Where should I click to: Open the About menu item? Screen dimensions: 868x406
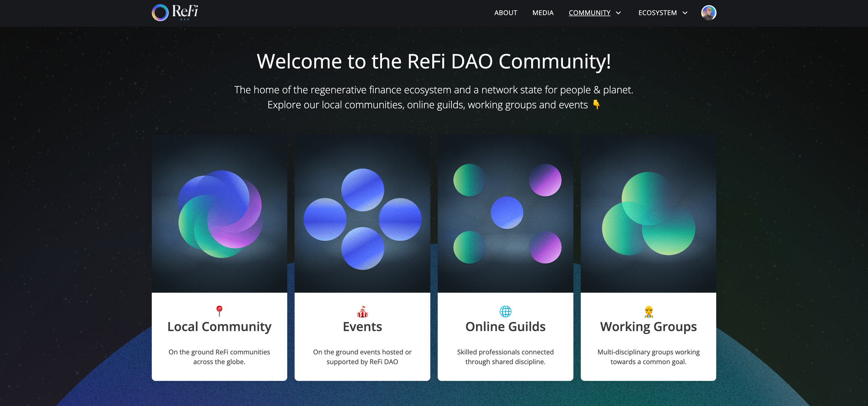coord(506,13)
